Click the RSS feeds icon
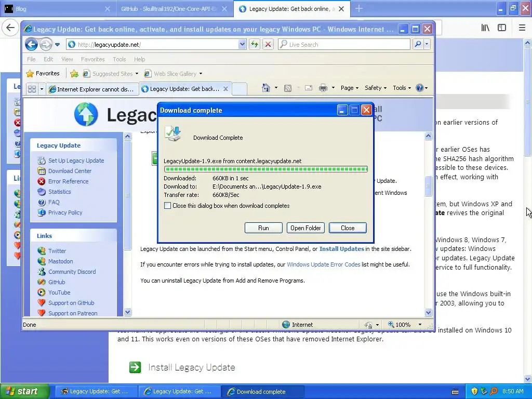Image resolution: width=532 pixels, height=399 pixels. pyautogui.click(x=288, y=88)
